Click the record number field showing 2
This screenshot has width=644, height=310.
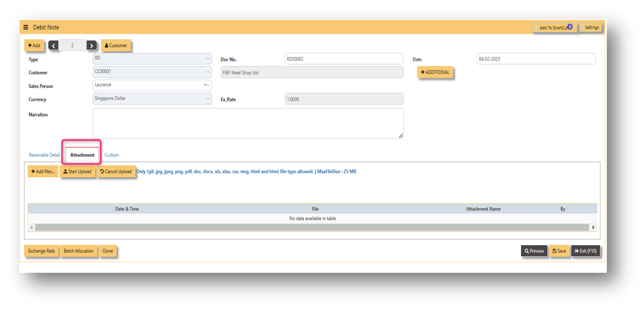pos(72,46)
